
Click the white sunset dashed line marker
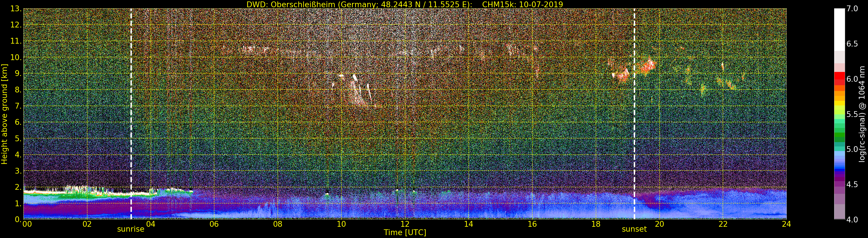point(634,114)
